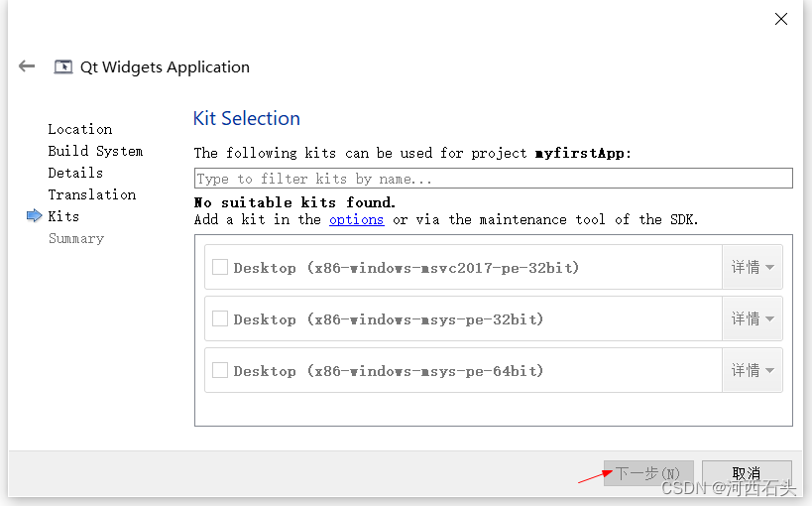The height and width of the screenshot is (506, 812).
Task: Click the Qt Widgets Application wizard icon
Action: (63, 66)
